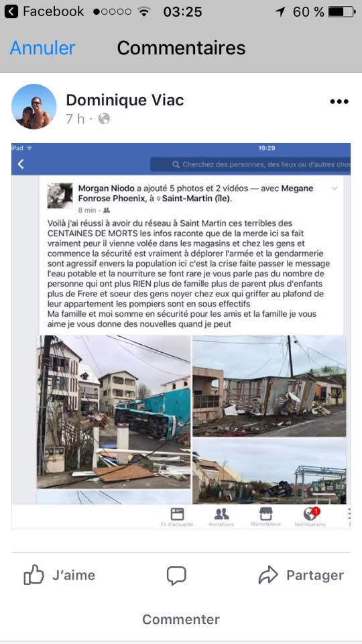Image resolution: width=362 pixels, height=644 pixels.
Task: Open the overturned teal bus photo
Action: (x=114, y=412)
